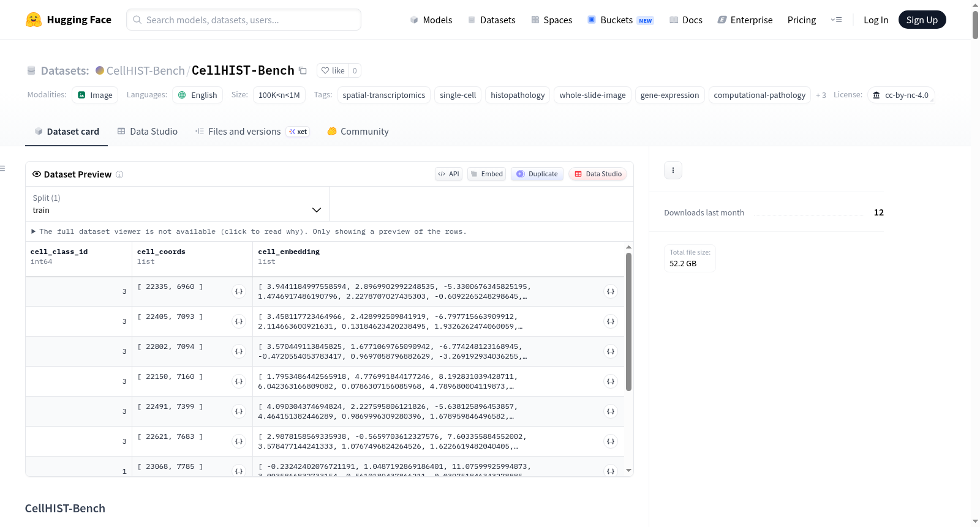
Task: Click the Embed button
Action: coord(487,174)
